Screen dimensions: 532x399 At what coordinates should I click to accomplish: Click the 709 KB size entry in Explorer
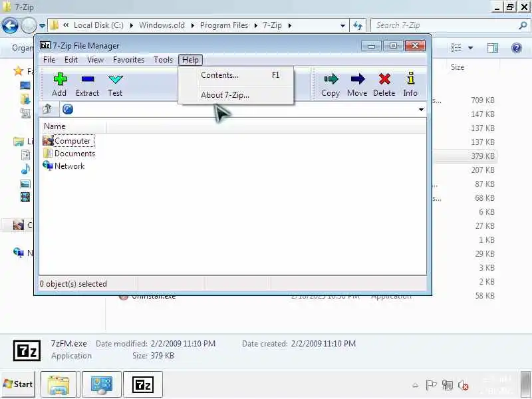tap(483, 100)
